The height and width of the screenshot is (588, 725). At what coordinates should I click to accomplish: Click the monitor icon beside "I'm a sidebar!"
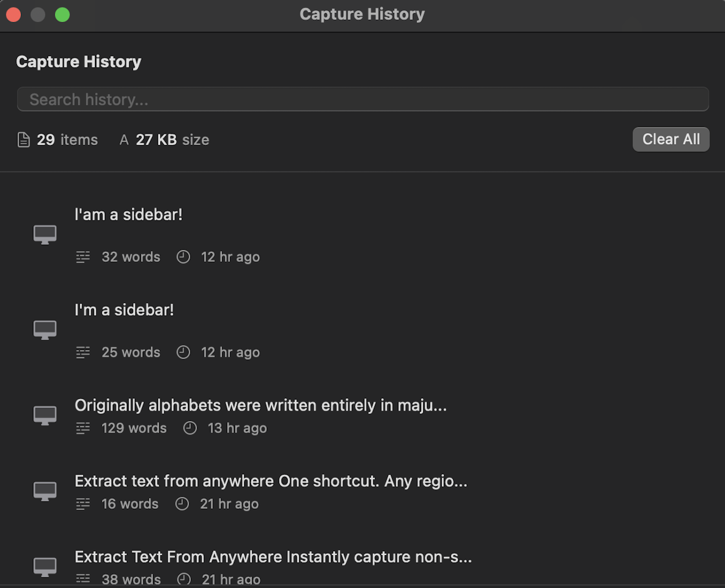(x=45, y=329)
